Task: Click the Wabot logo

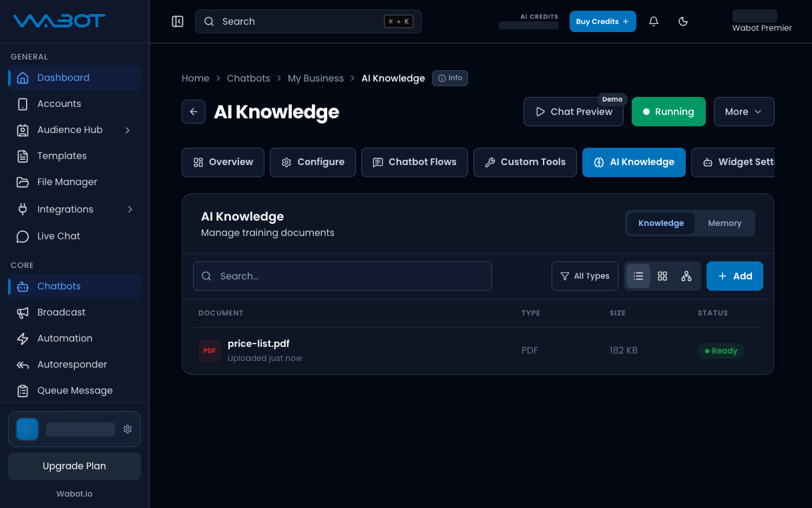Action: tap(59, 21)
